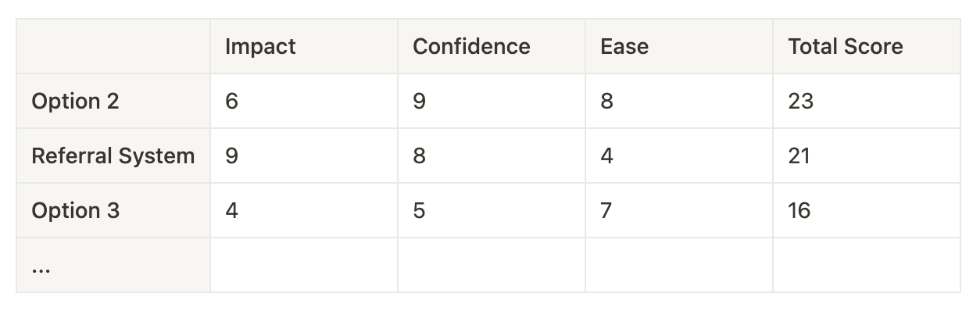This screenshot has width=980, height=311.
Task: Select the Total Score column header
Action: (x=867, y=47)
